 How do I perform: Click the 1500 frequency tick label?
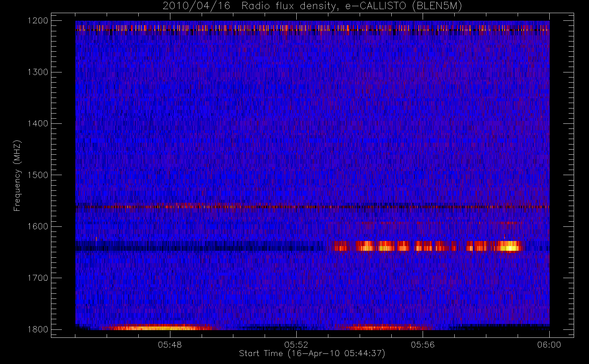tap(38, 175)
